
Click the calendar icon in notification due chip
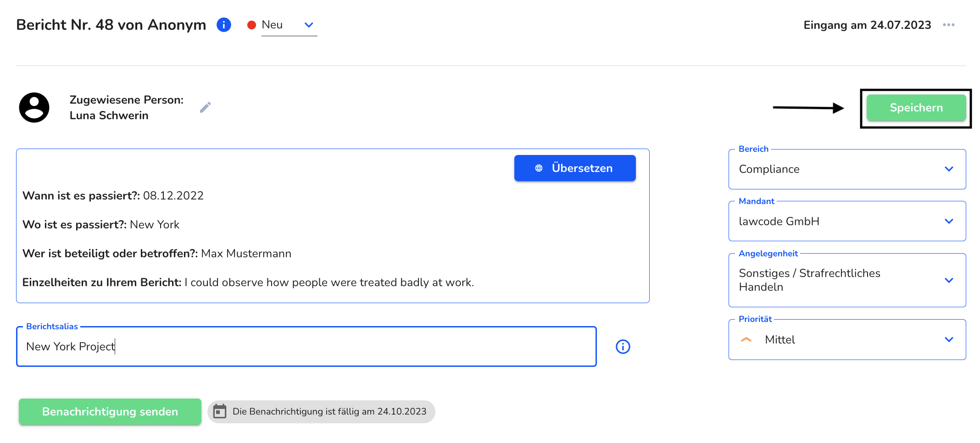220,411
